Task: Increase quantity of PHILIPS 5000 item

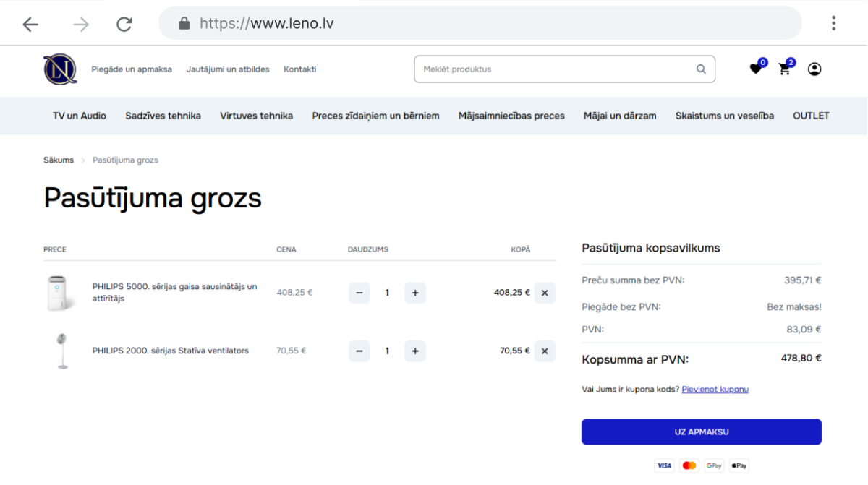Action: click(415, 293)
